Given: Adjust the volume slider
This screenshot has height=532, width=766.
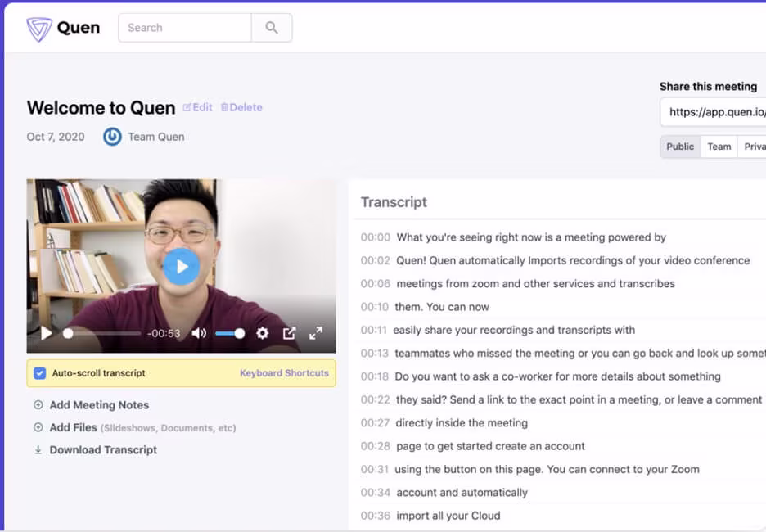Looking at the screenshot, I should point(230,334).
